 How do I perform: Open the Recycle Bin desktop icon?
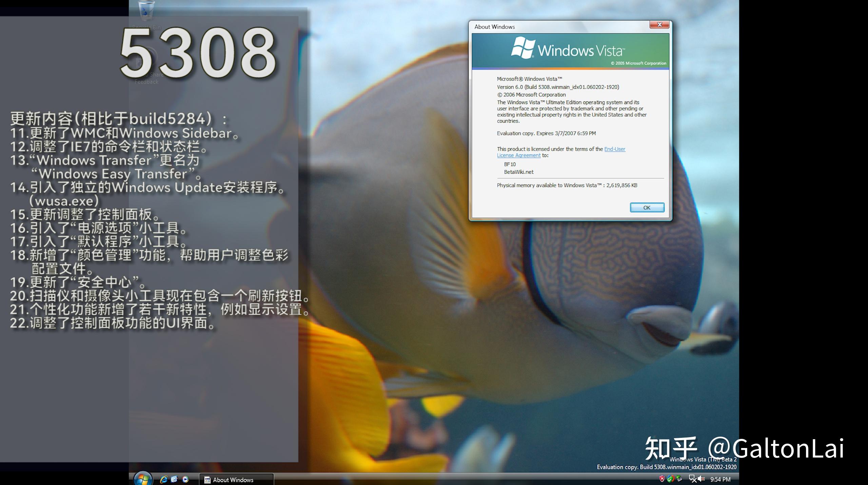(146, 15)
